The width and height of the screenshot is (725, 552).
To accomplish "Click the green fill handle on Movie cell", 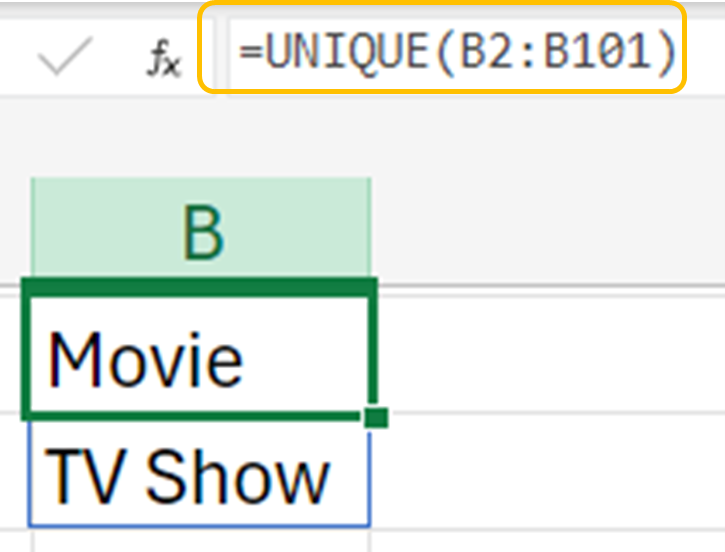I will pyautogui.click(x=376, y=417).
